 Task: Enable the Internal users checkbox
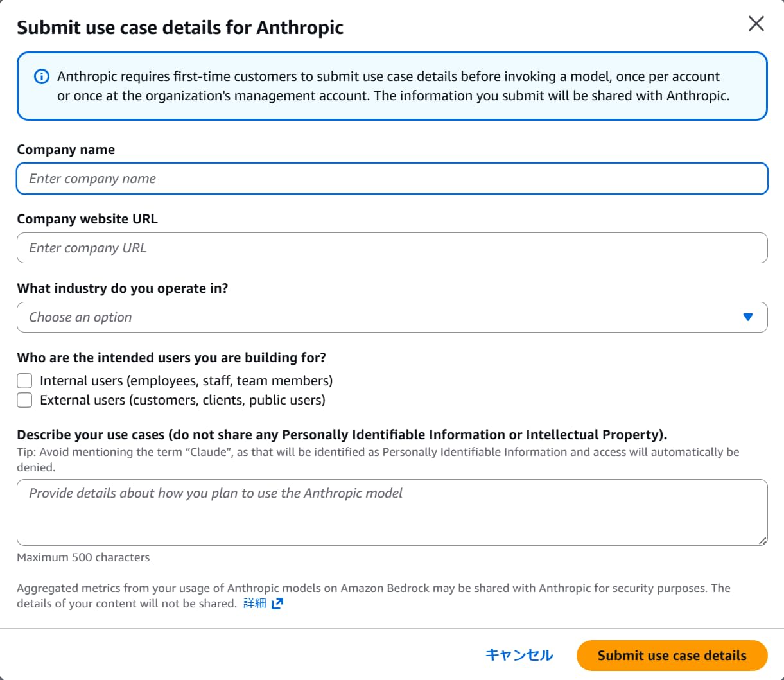coord(24,381)
